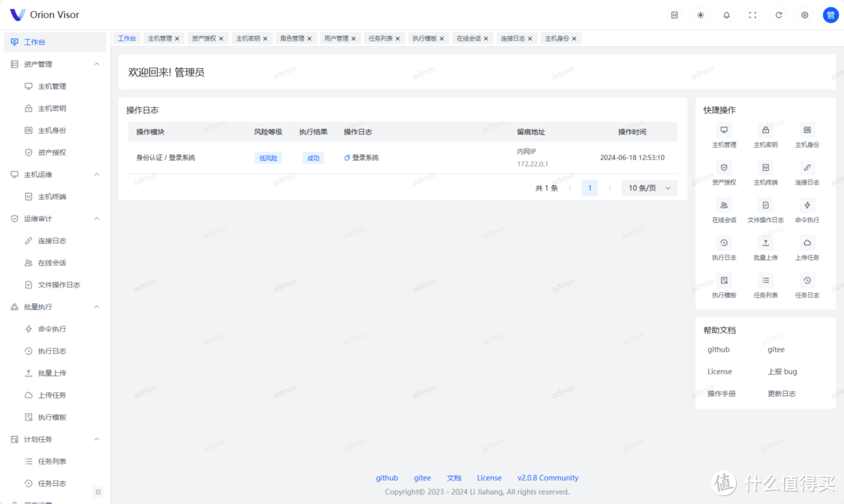Open the 10 条/页 page size dropdown
Image resolution: width=844 pixels, height=504 pixels.
[x=649, y=188]
